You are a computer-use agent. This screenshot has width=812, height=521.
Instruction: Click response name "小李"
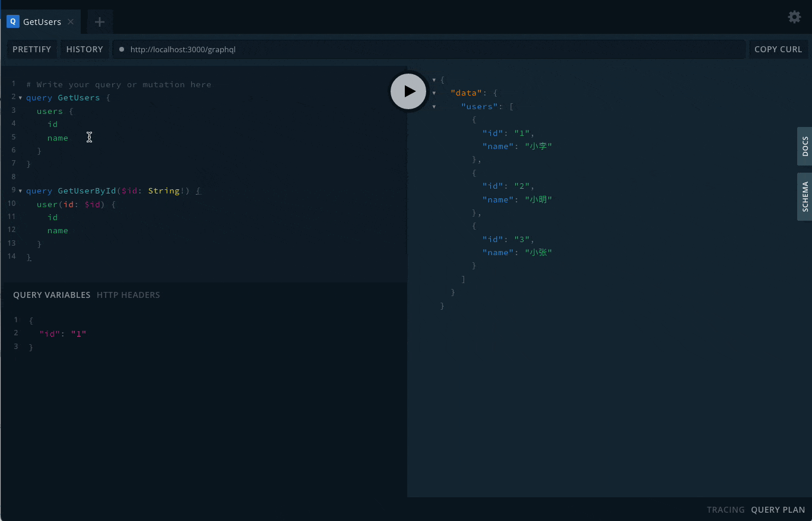(538, 146)
